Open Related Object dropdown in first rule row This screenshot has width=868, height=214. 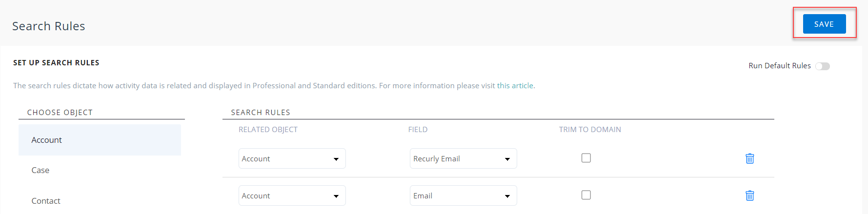click(x=292, y=158)
